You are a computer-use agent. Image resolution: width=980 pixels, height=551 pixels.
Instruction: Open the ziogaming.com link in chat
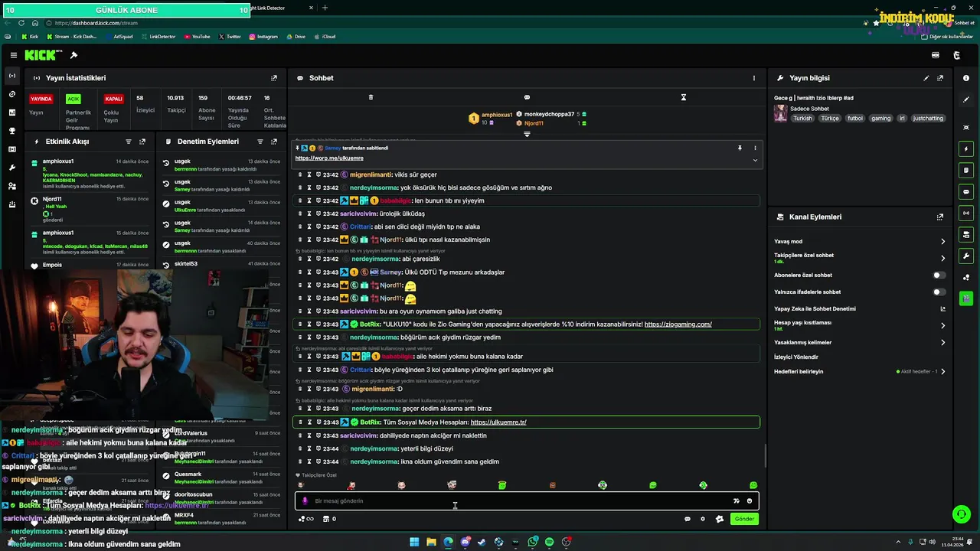pos(678,324)
